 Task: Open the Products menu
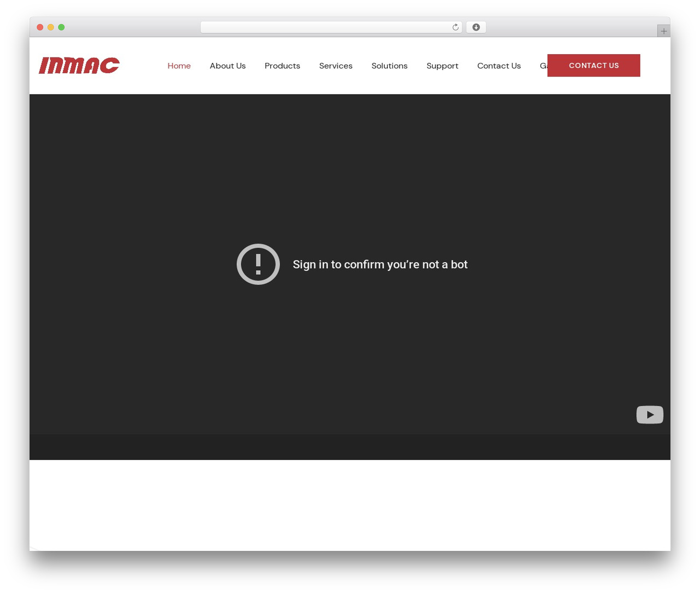tap(282, 66)
